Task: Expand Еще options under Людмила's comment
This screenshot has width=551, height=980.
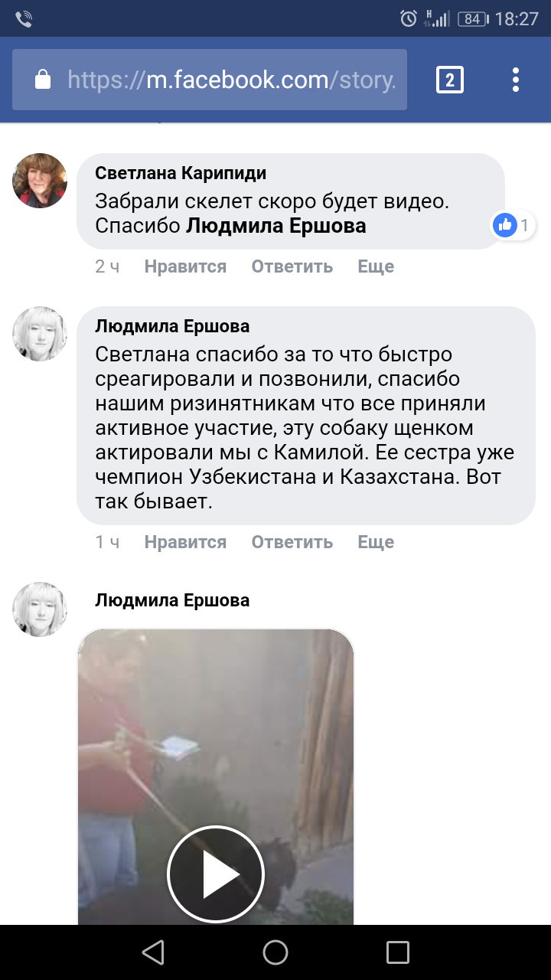Action: click(x=376, y=542)
